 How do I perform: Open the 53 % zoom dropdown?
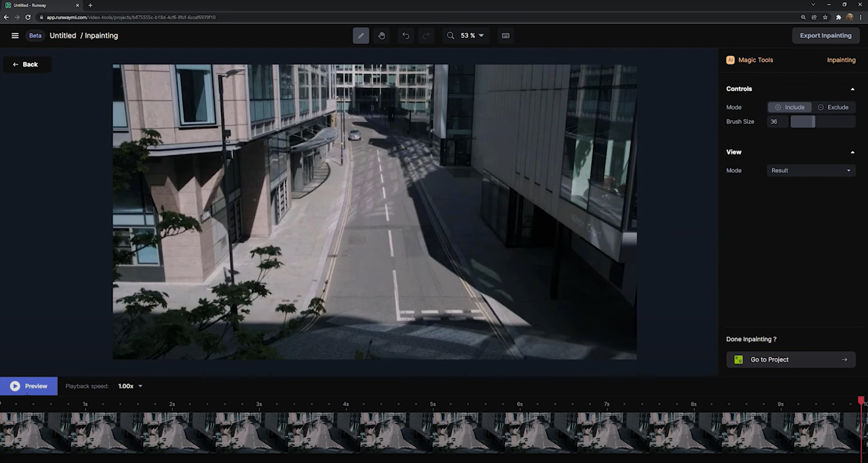click(x=472, y=36)
